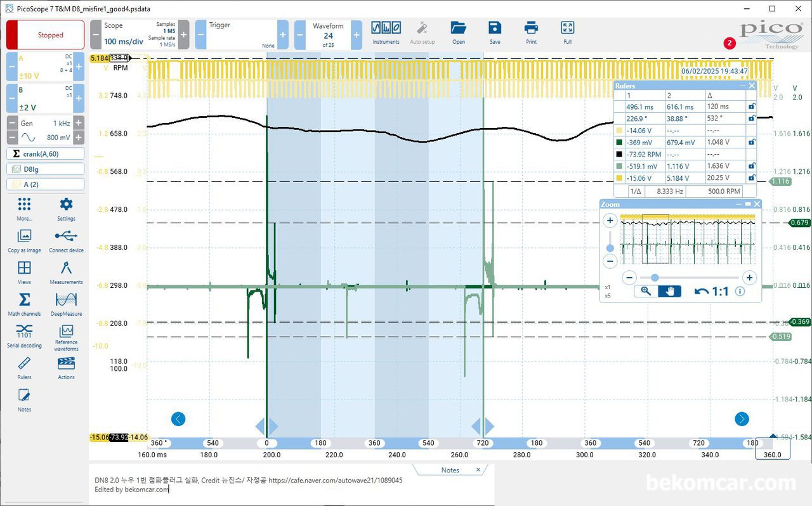Screen dimensions: 812x506
Task: Decrease Channel B range with minus
Action: [11, 98]
